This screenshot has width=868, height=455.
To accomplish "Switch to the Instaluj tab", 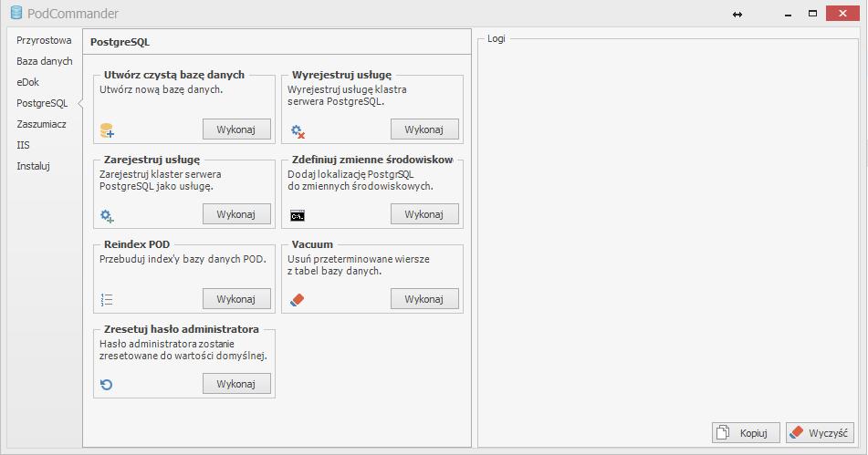I will click(x=33, y=166).
